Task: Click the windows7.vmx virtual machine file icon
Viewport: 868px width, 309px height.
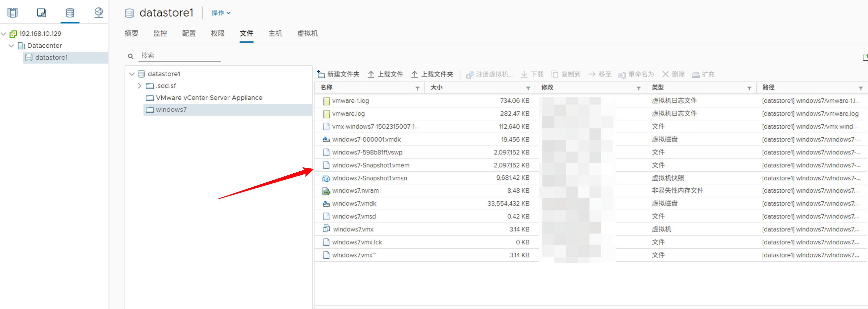Action: [326, 229]
